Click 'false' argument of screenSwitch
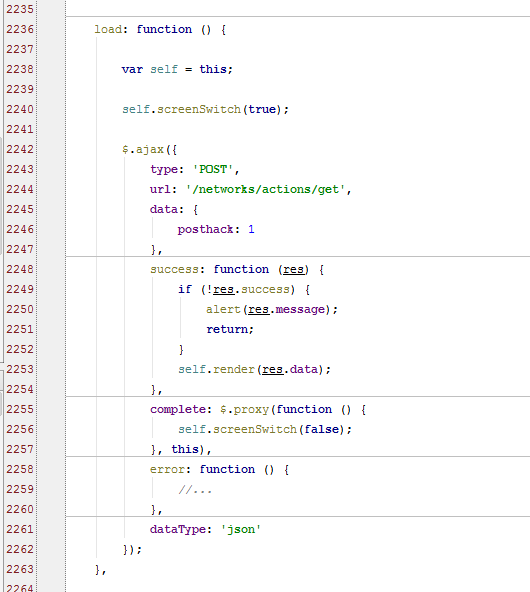This screenshot has height=592, width=530. 321,430
